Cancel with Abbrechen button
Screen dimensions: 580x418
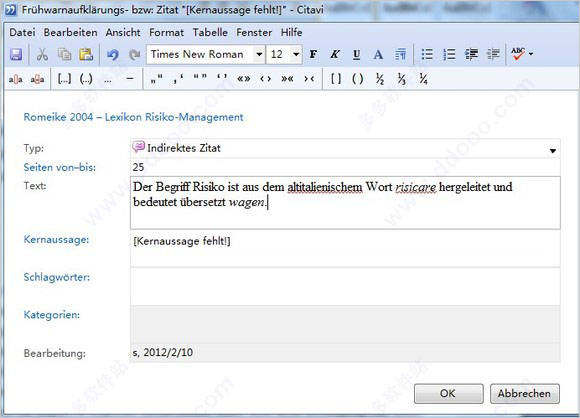click(525, 393)
